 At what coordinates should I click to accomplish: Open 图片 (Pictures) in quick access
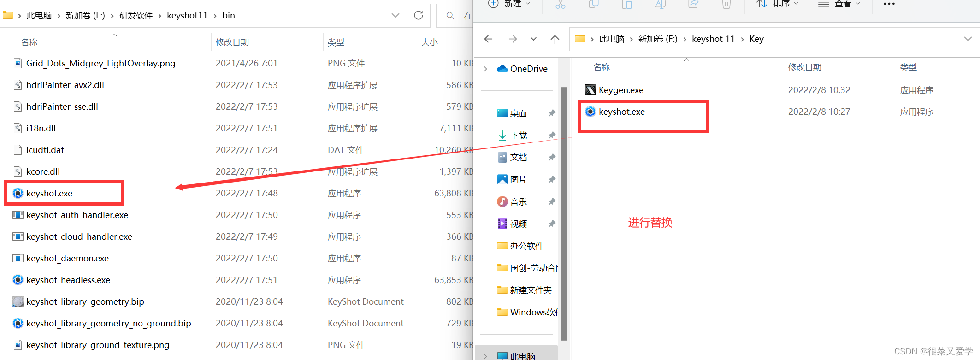[x=512, y=180]
